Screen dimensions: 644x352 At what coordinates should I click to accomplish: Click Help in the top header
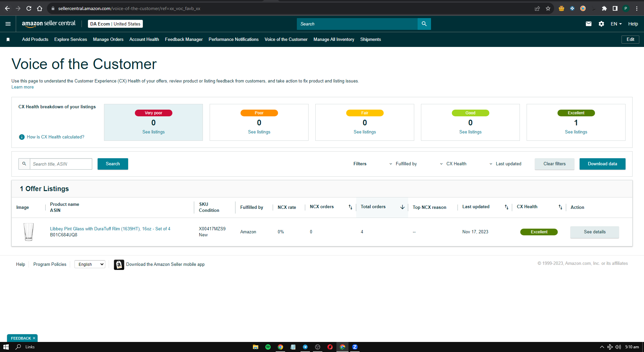point(633,24)
